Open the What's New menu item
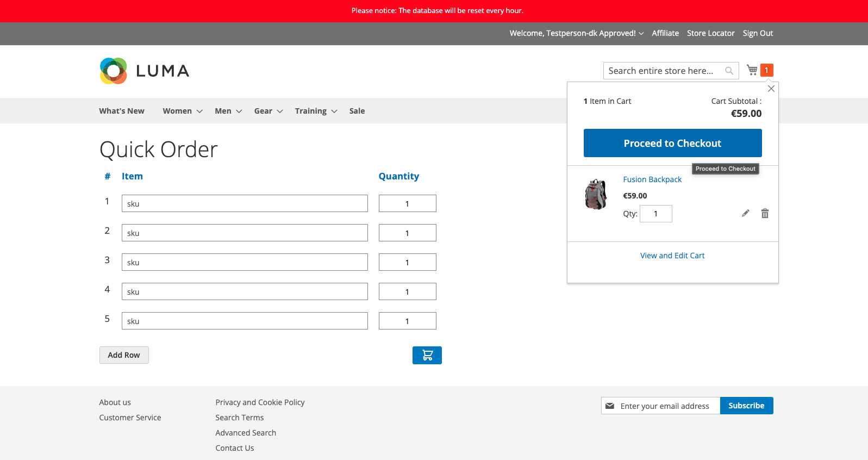The width and height of the screenshot is (868, 460). click(122, 111)
